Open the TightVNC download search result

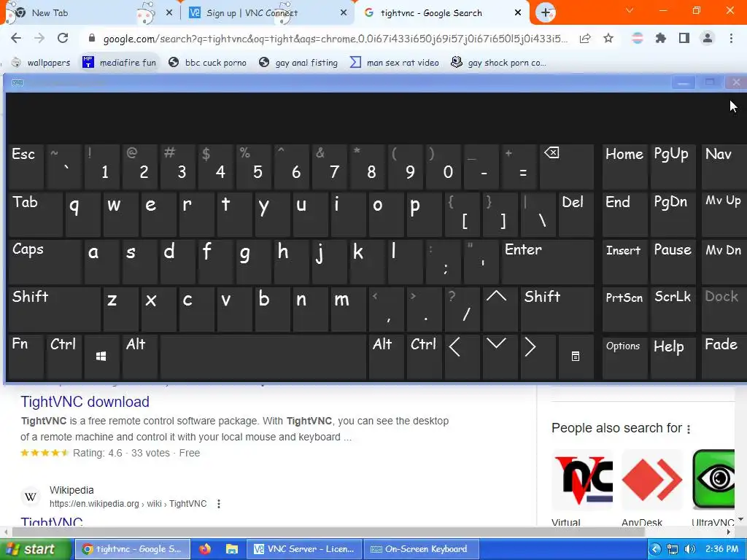[x=85, y=402]
